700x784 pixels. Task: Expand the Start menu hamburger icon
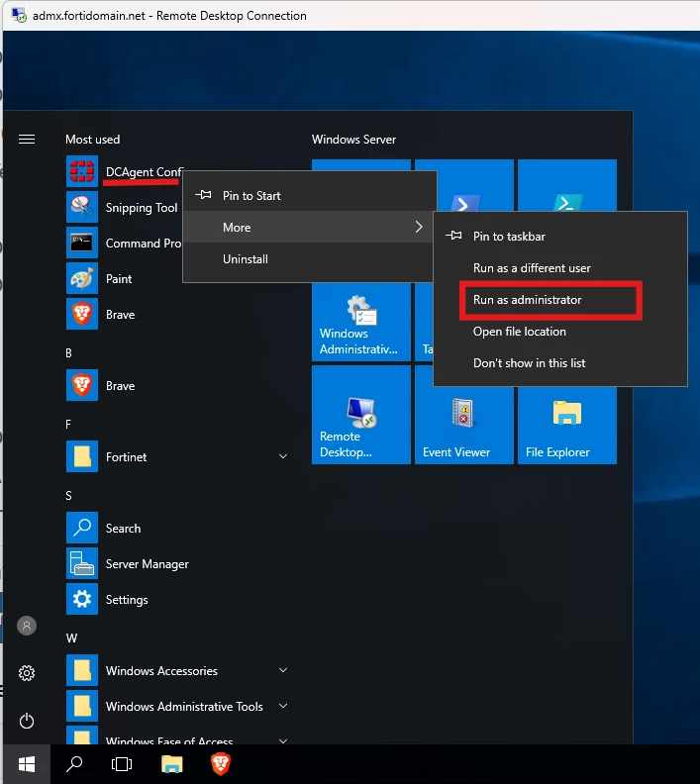[27, 139]
